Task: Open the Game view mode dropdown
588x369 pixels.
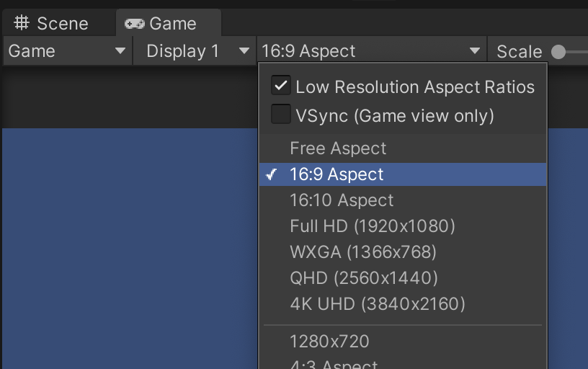Action: pyautogui.click(x=67, y=51)
